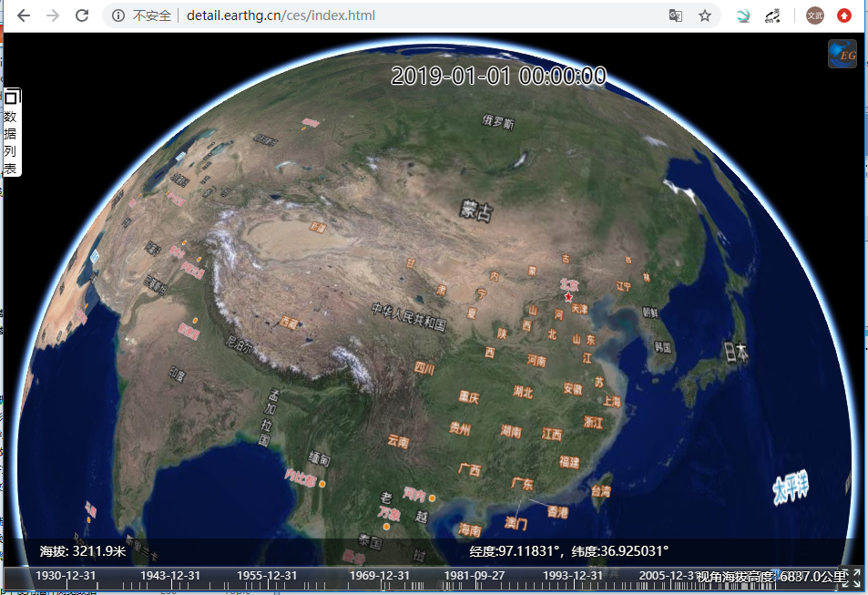The height and width of the screenshot is (595, 868).
Task: Open the Google Translate page icon
Action: pyautogui.click(x=676, y=15)
